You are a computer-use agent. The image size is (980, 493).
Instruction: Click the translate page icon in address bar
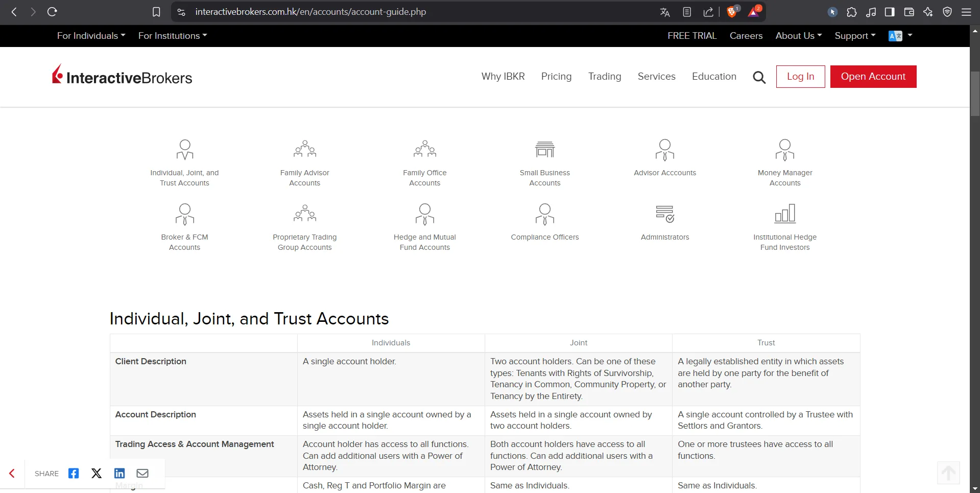665,12
